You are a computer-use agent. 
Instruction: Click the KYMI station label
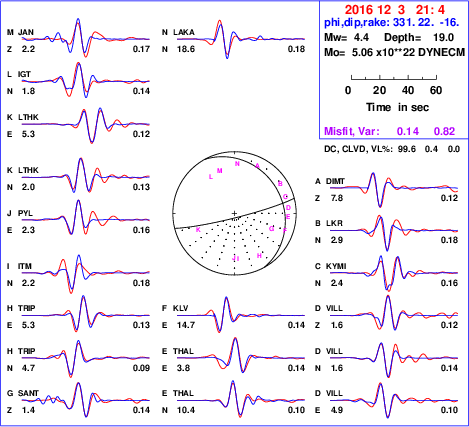[336, 266]
